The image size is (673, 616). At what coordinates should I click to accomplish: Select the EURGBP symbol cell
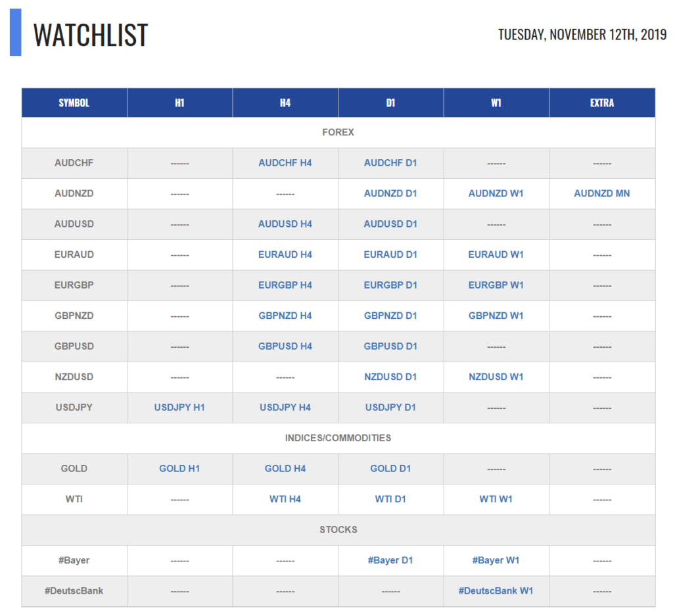[74, 285]
